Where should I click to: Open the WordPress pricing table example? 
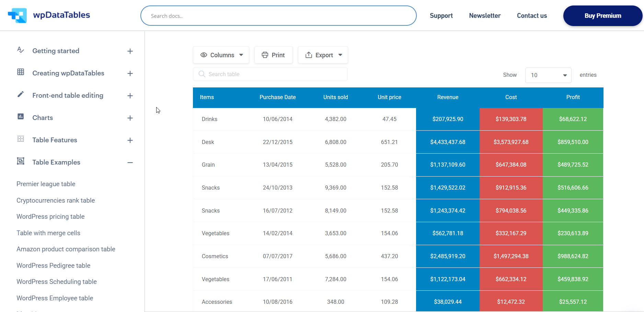[50, 216]
